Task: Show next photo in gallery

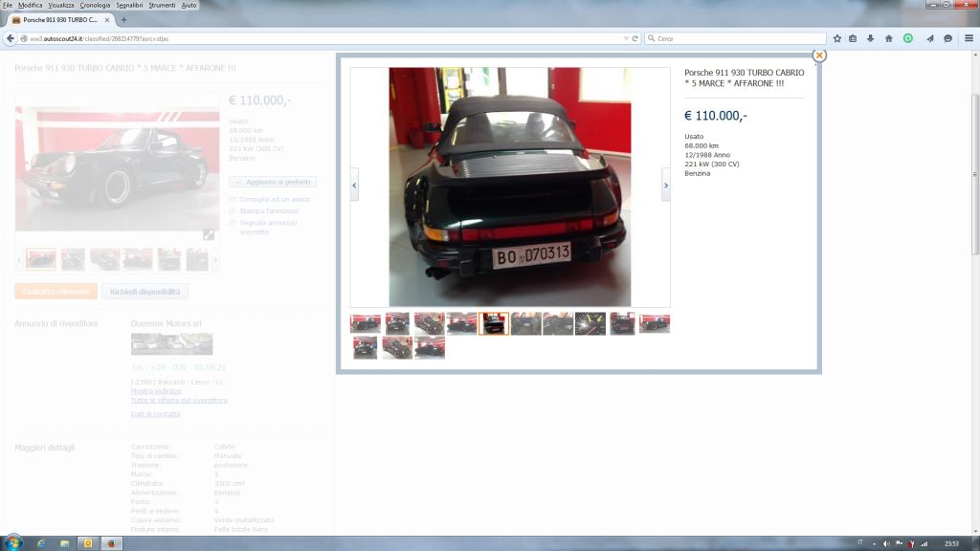Action: [666, 185]
